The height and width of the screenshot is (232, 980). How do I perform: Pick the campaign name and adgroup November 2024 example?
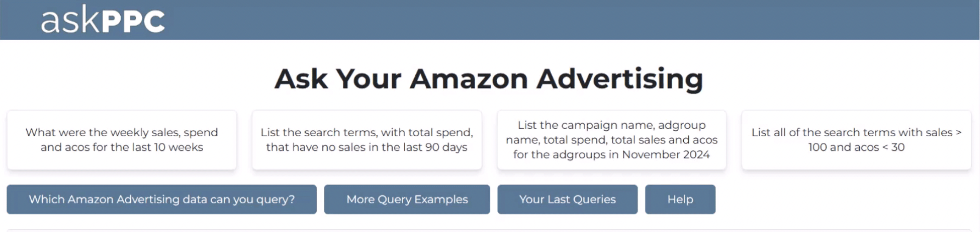611,140
